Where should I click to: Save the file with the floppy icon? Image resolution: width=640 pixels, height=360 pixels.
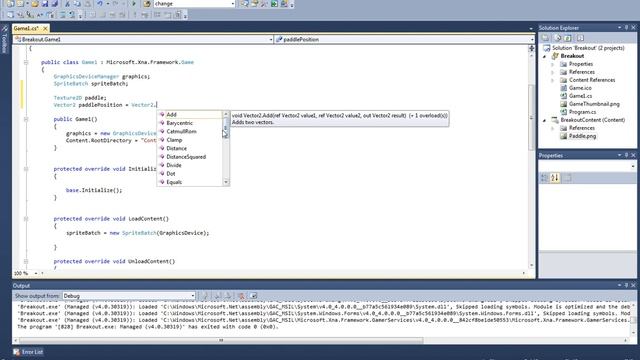45,4
